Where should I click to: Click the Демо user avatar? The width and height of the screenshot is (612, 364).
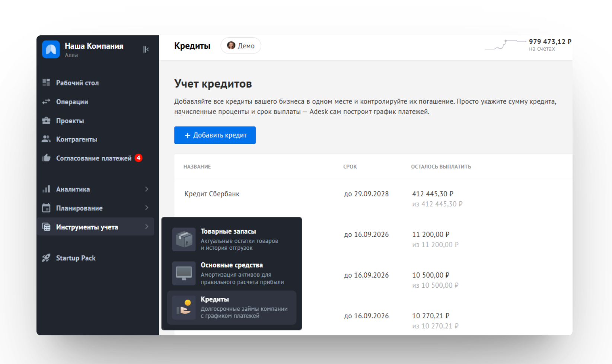[x=231, y=45]
